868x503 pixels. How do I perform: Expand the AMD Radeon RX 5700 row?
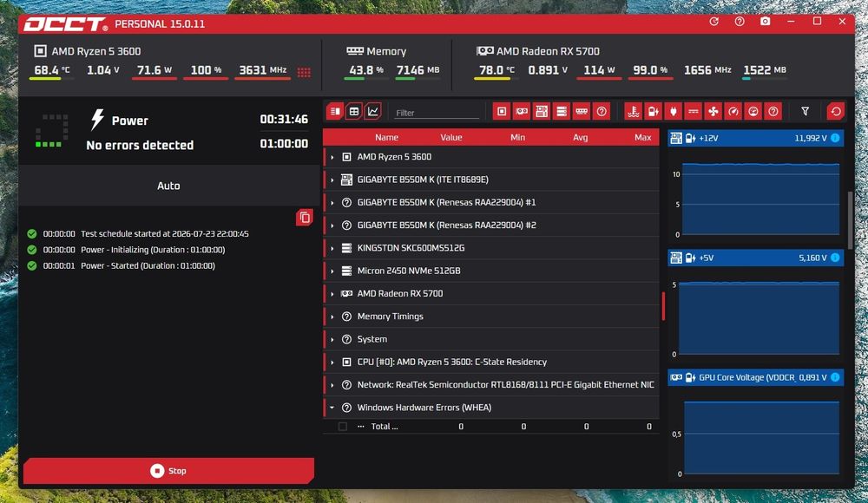(332, 294)
